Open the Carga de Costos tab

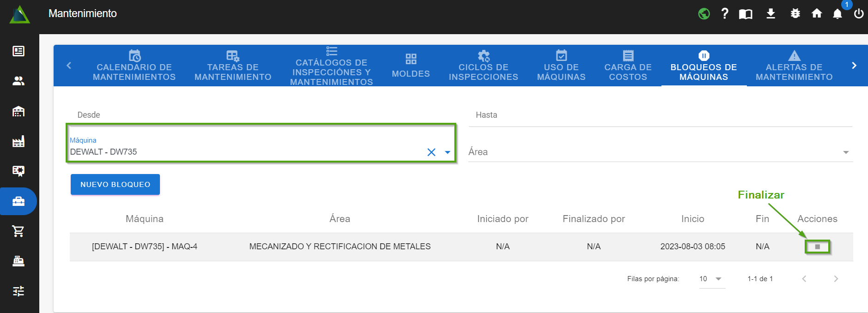[628, 66]
